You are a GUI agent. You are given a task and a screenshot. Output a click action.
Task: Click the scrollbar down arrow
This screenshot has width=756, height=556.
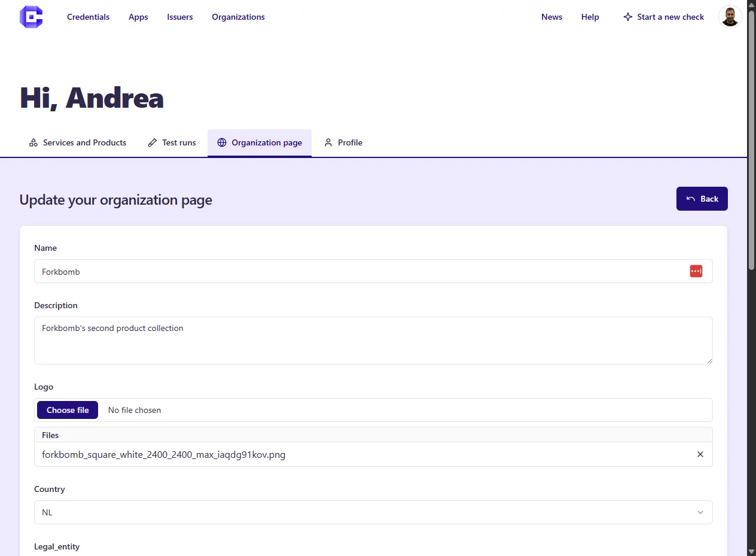(751, 551)
